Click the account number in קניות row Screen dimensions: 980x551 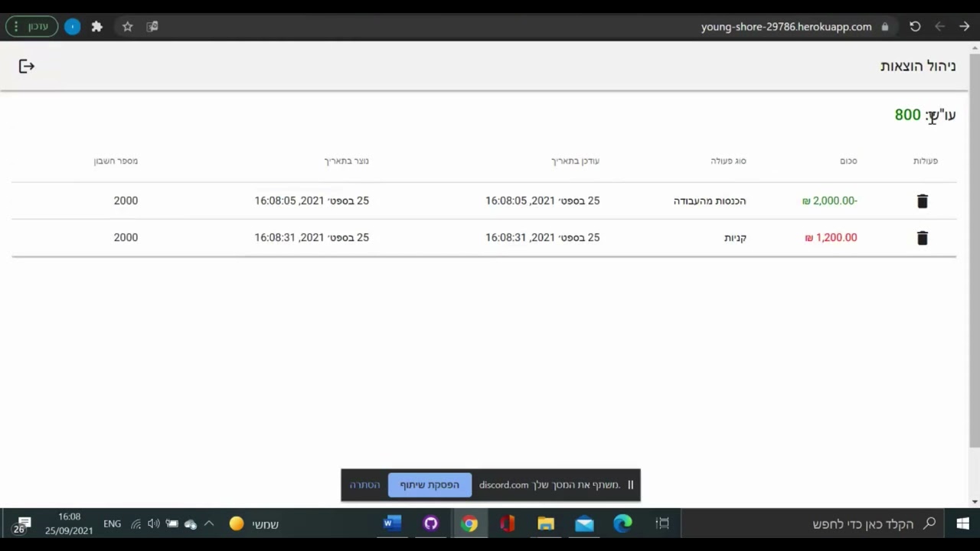tap(126, 238)
